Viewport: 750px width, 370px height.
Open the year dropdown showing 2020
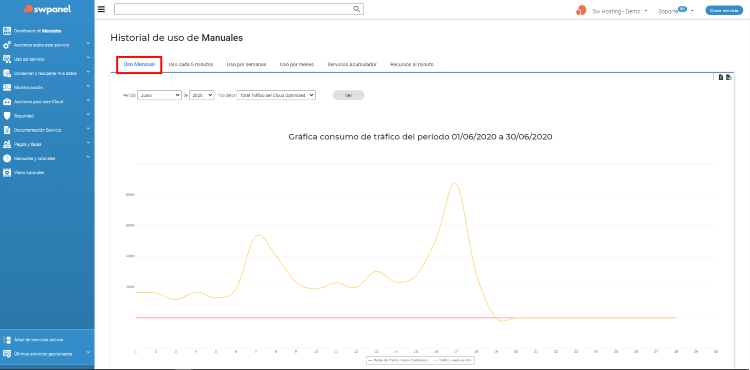[x=202, y=95]
